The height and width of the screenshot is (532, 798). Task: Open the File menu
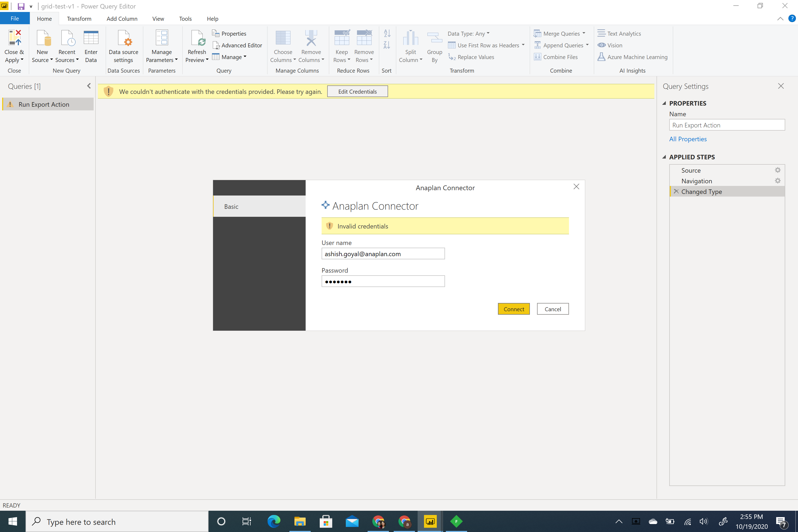click(15, 19)
